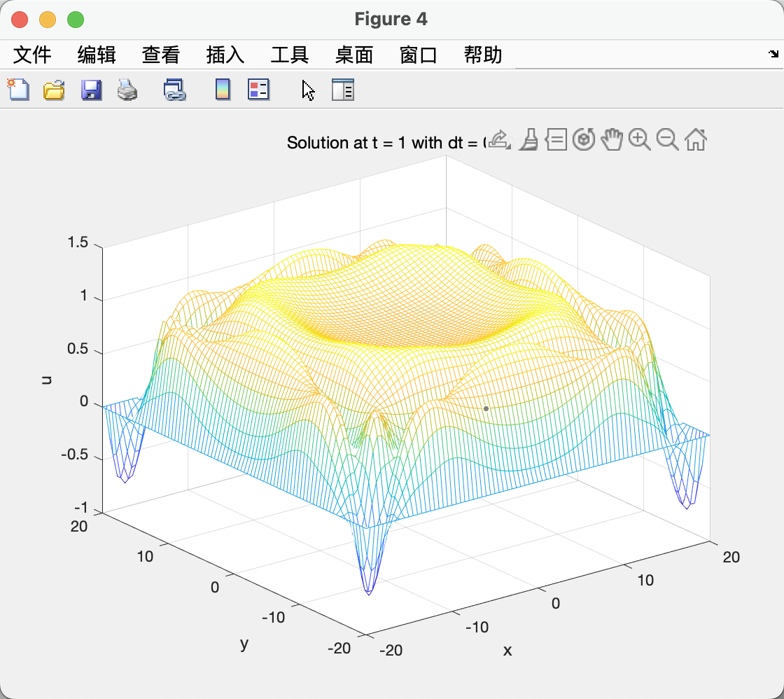The image size is (784, 699).
Task: Toggle the Insert Legend button
Action: coord(258,90)
